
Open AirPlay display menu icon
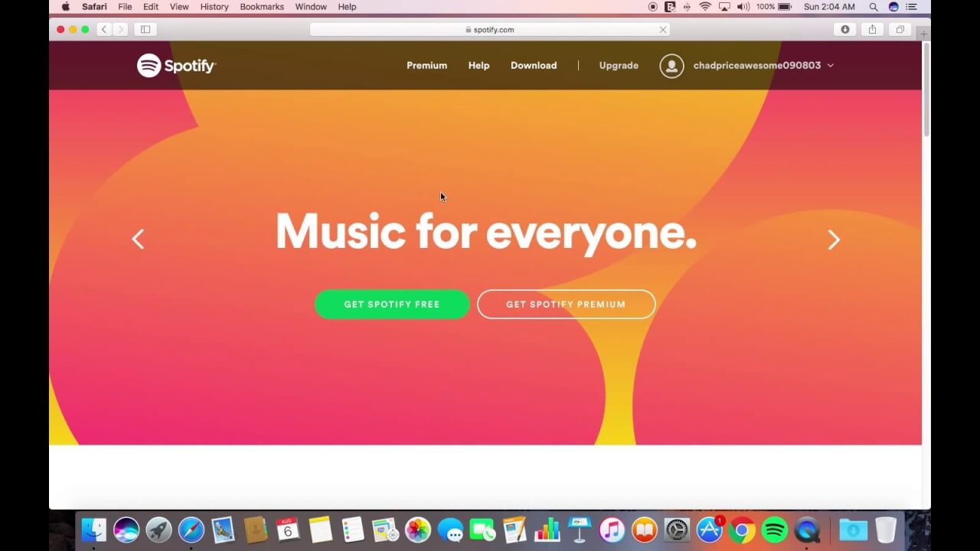click(x=724, y=7)
